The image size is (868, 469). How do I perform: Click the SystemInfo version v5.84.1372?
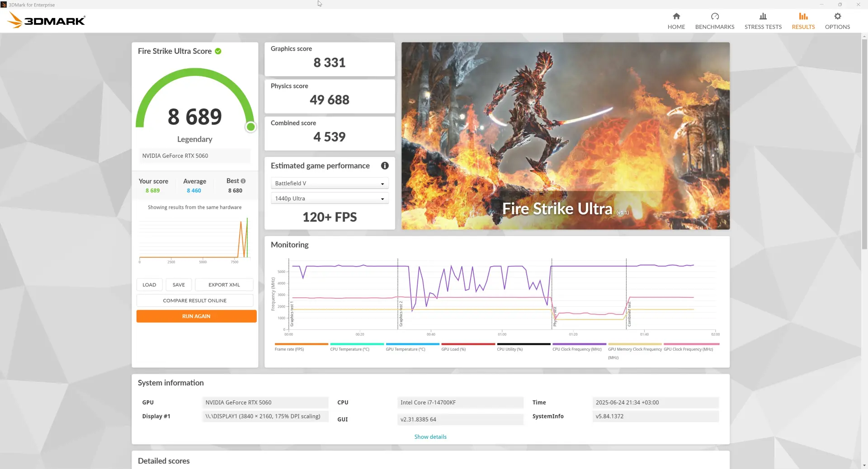click(x=656, y=416)
